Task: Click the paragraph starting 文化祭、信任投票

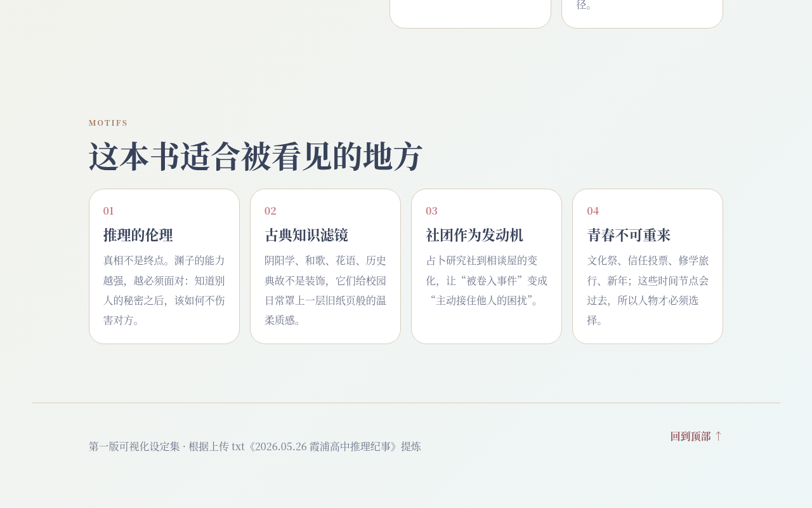Action: tap(648, 290)
